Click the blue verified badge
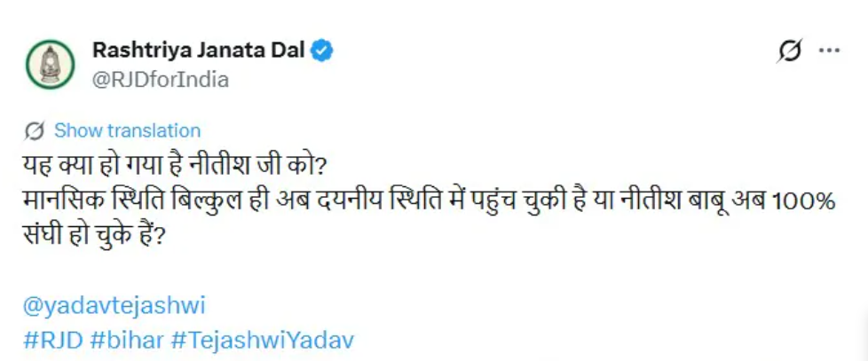Viewport: 868px width, 361px height. (x=322, y=51)
